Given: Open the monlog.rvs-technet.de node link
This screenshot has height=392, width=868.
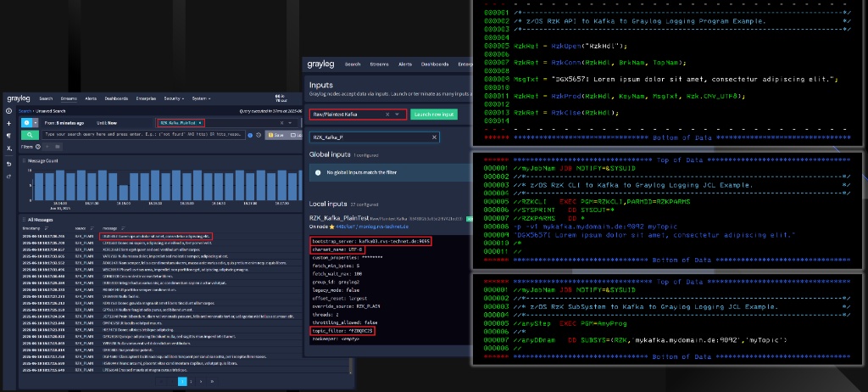Looking at the screenshot, I should point(384,227).
